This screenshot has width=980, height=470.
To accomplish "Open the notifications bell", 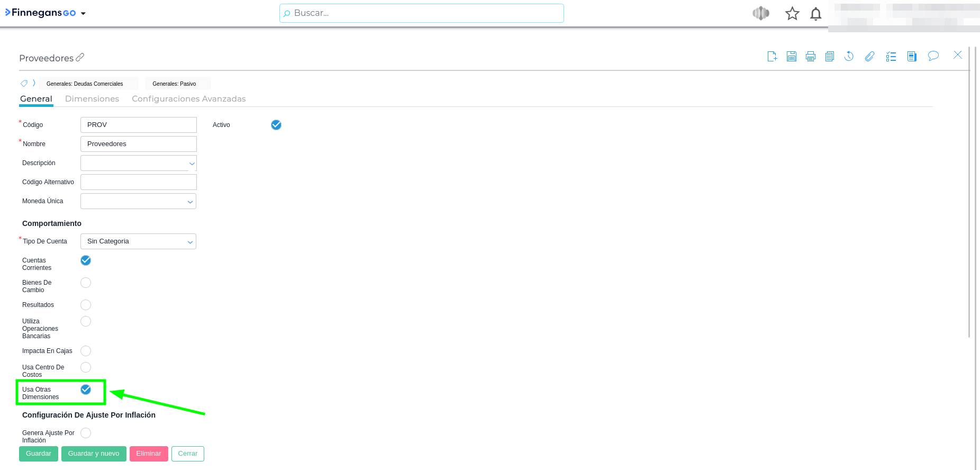I will coord(815,14).
